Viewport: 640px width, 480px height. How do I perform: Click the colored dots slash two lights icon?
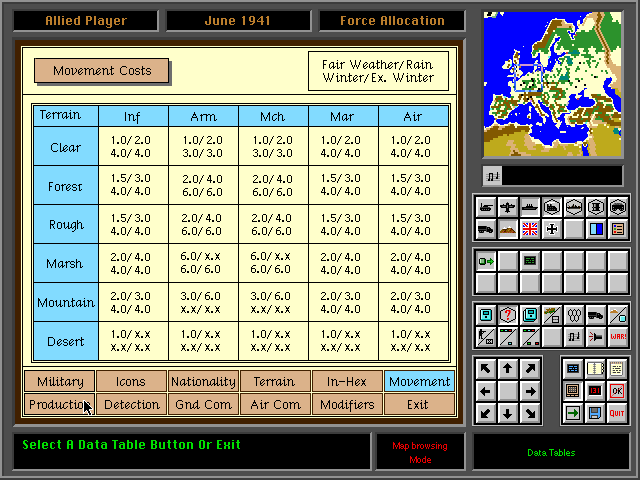tap(530, 337)
